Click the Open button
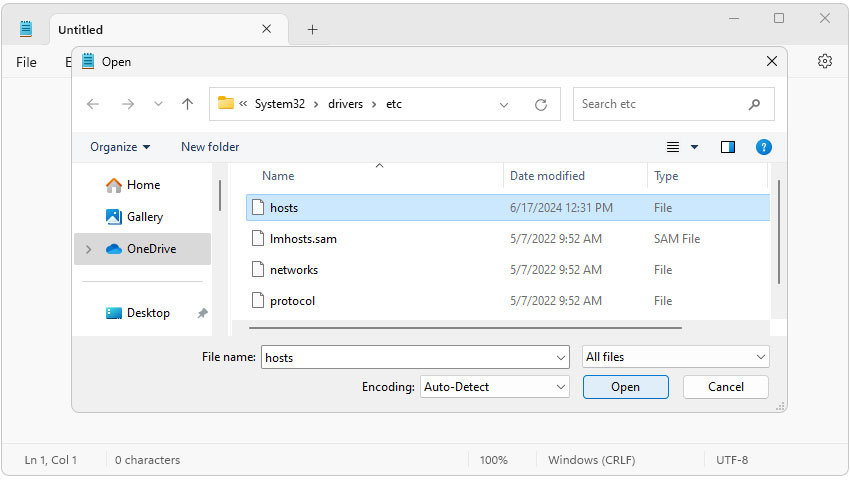The width and height of the screenshot is (850, 480). [x=626, y=387]
